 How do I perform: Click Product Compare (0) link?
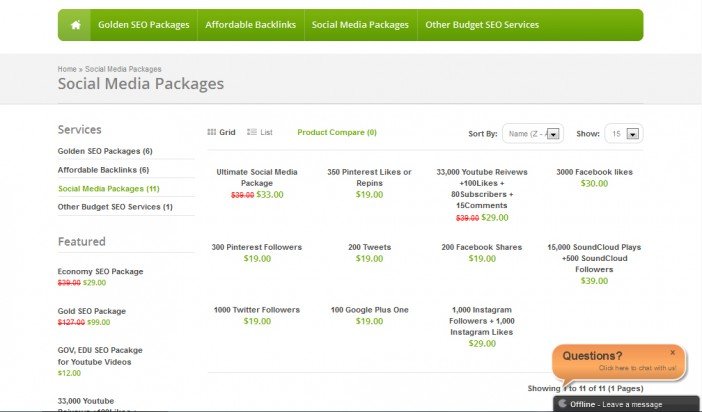point(337,132)
